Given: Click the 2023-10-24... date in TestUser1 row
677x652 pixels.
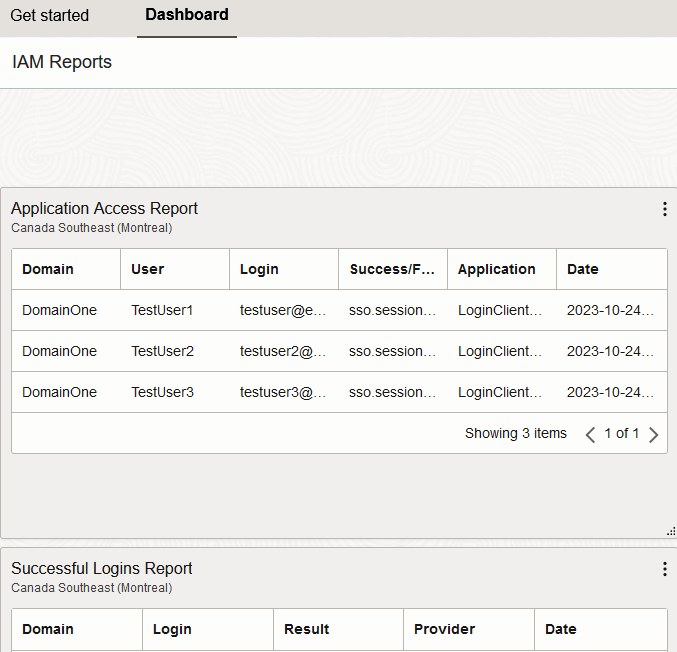Looking at the screenshot, I should click(611, 310).
